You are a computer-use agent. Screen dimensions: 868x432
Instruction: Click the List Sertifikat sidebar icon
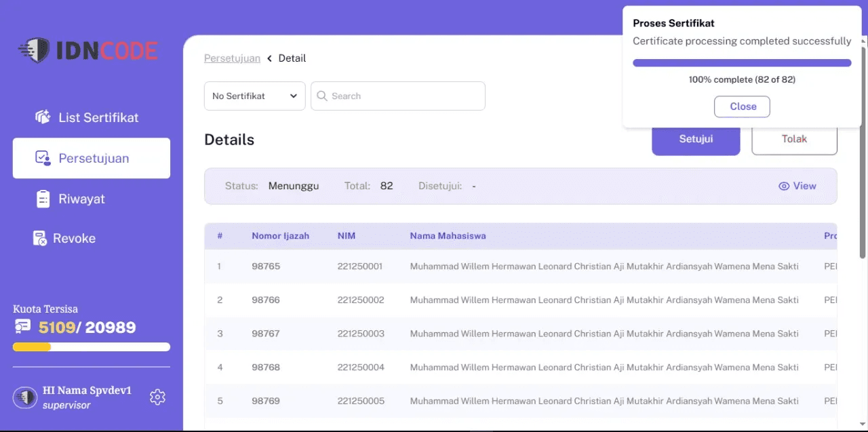point(43,117)
